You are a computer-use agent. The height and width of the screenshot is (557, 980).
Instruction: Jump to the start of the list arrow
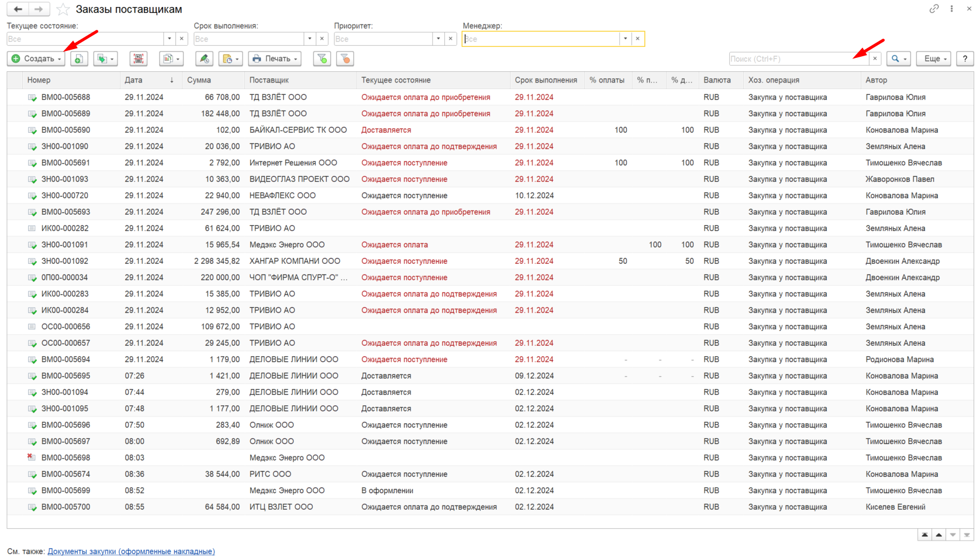pos(924,535)
